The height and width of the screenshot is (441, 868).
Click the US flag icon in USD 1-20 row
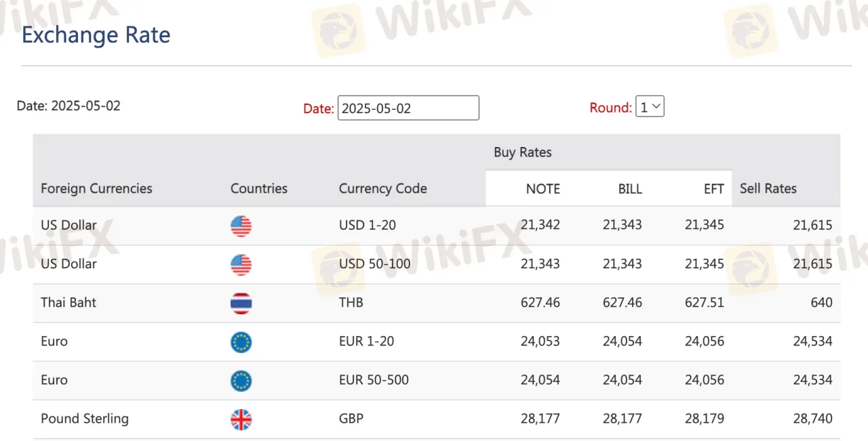(241, 226)
